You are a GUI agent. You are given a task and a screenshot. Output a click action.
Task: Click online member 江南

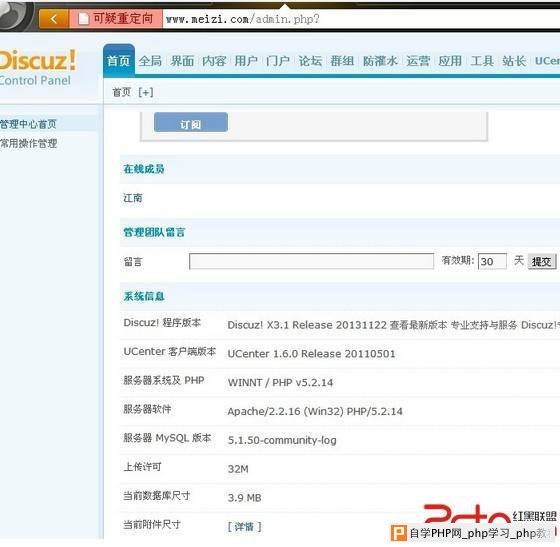tap(133, 198)
